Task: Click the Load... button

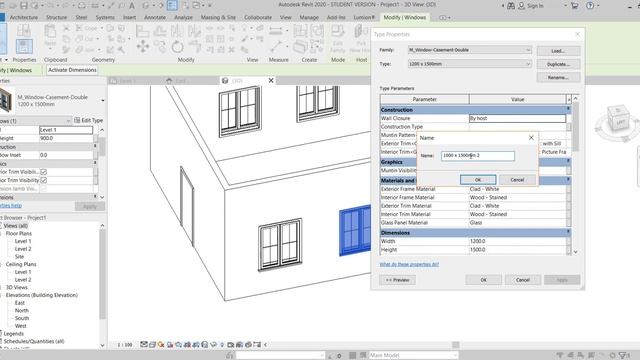Action: coord(558,51)
